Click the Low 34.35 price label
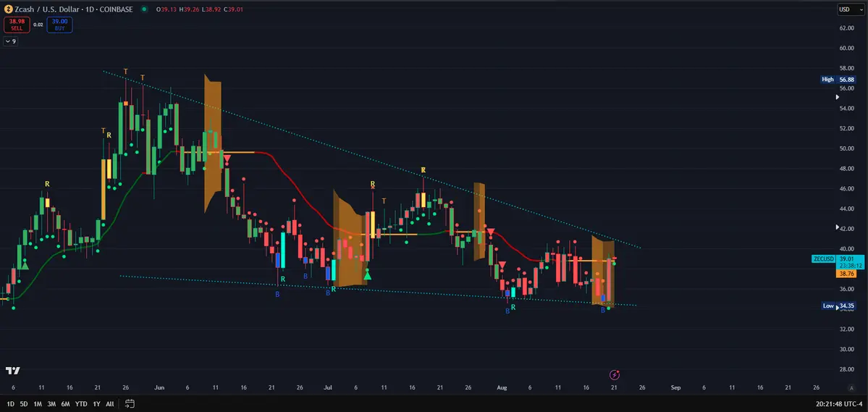Screen dimensions: 868x412 tap(838, 306)
